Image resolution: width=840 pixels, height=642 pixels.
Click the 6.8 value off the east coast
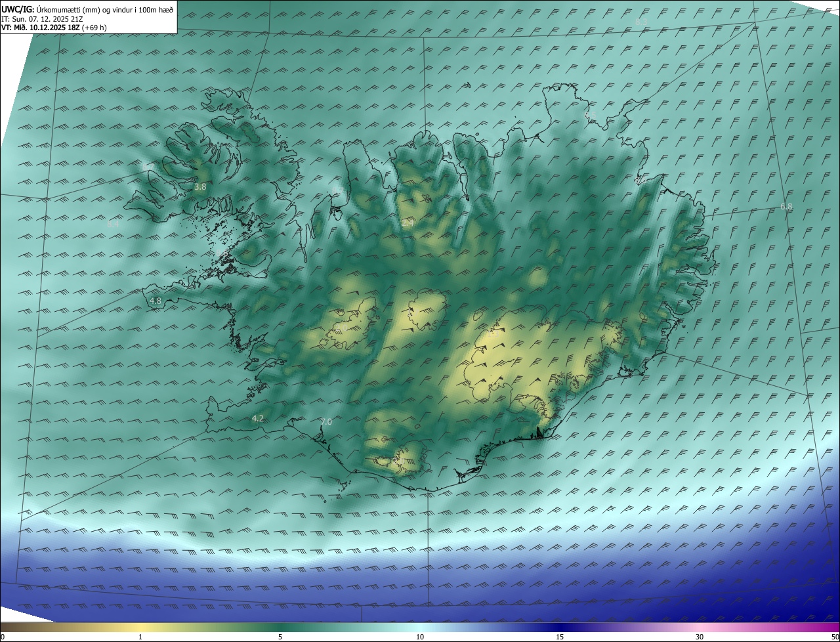[x=786, y=207]
